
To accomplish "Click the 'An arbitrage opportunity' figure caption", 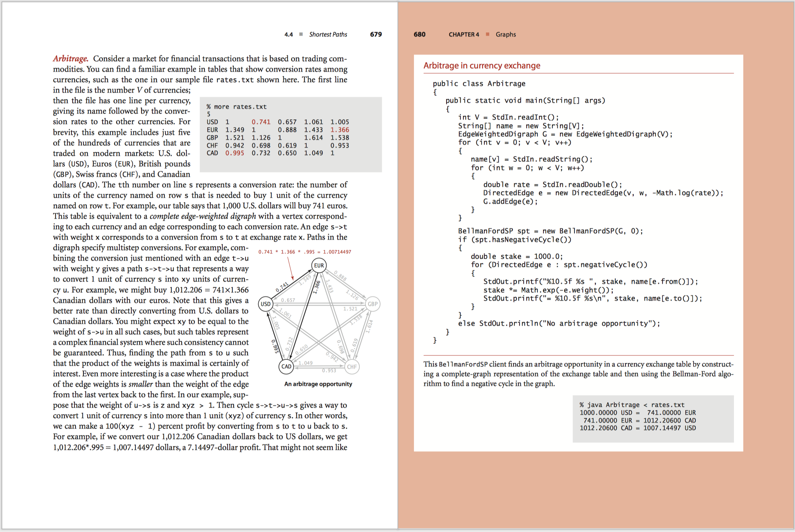I will (318, 384).
